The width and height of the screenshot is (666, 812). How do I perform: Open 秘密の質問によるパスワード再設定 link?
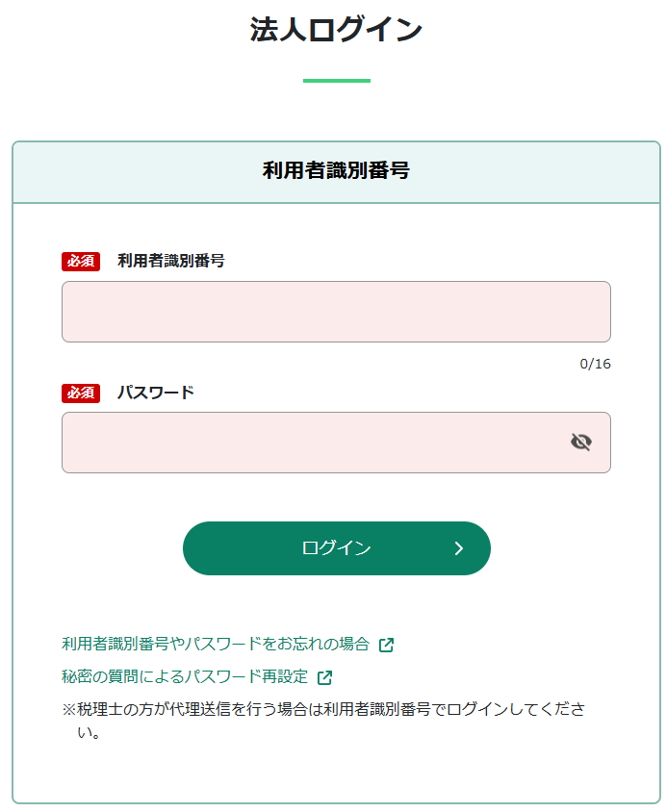tap(185, 676)
